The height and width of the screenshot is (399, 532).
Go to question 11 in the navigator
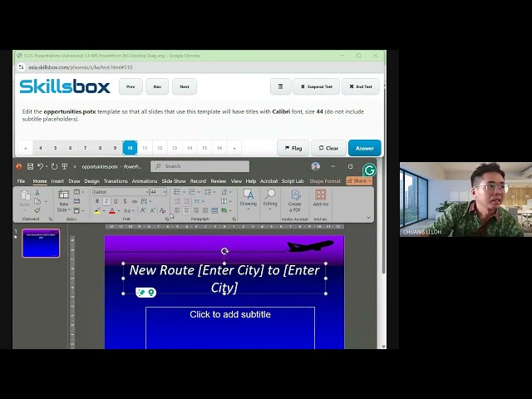(x=145, y=148)
